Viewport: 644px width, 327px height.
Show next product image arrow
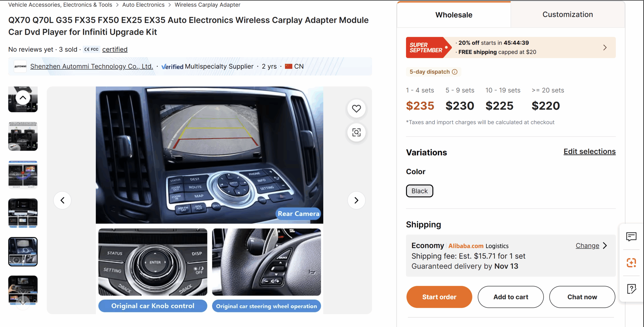tap(356, 200)
